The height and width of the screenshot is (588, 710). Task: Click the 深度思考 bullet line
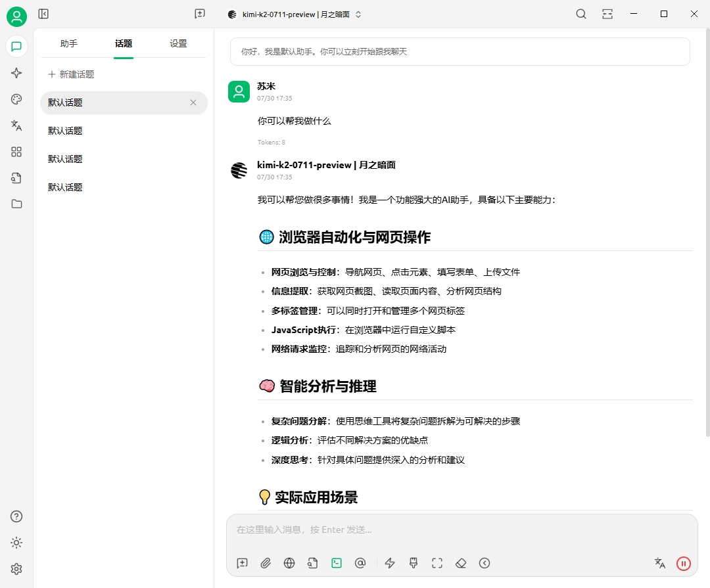coord(367,461)
